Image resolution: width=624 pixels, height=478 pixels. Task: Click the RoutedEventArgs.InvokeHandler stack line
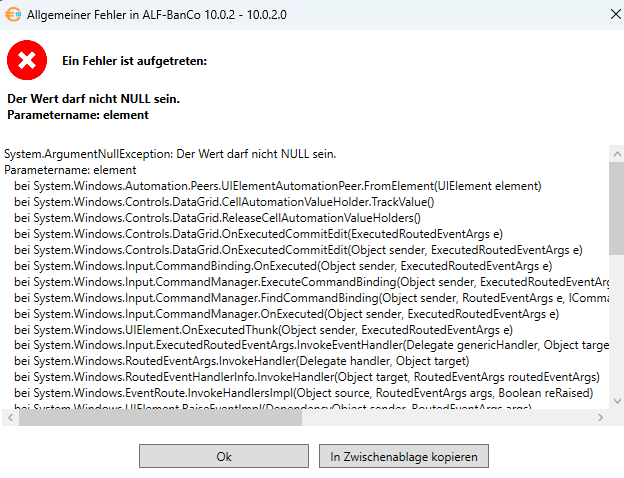click(x=242, y=361)
